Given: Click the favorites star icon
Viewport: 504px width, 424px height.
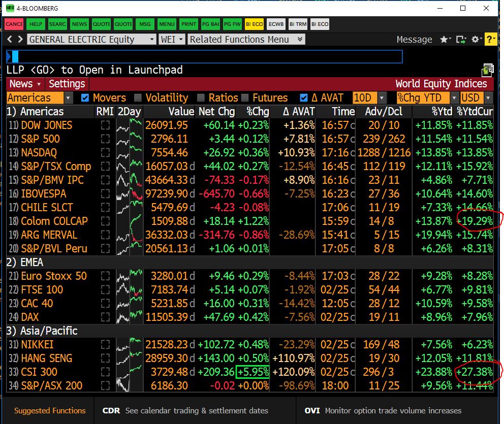Looking at the screenshot, I should coord(445,40).
